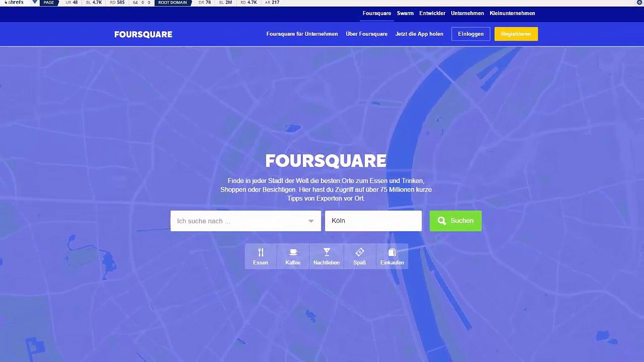Image resolution: width=644 pixels, height=362 pixels.
Task: Open 'Foursquare für Unternehmen' link
Action: click(x=302, y=34)
